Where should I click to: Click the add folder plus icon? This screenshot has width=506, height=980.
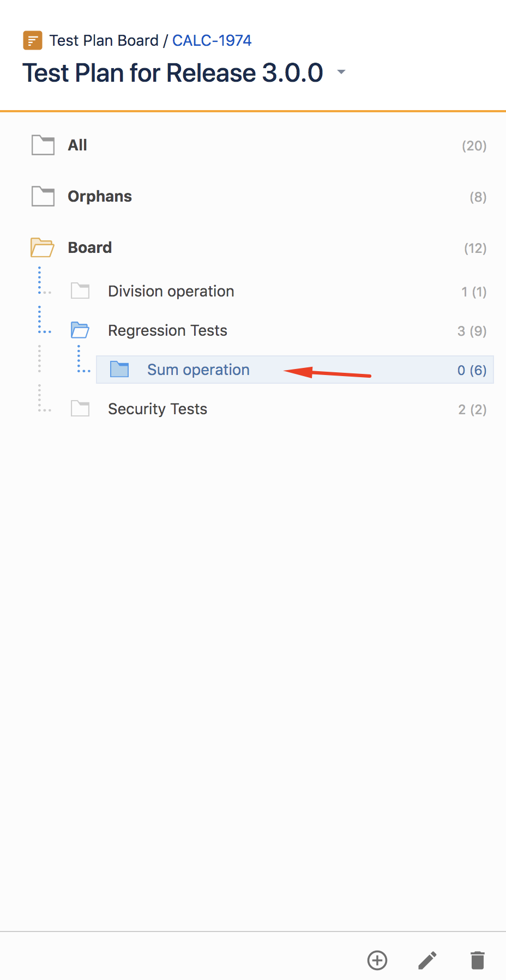coord(377,960)
